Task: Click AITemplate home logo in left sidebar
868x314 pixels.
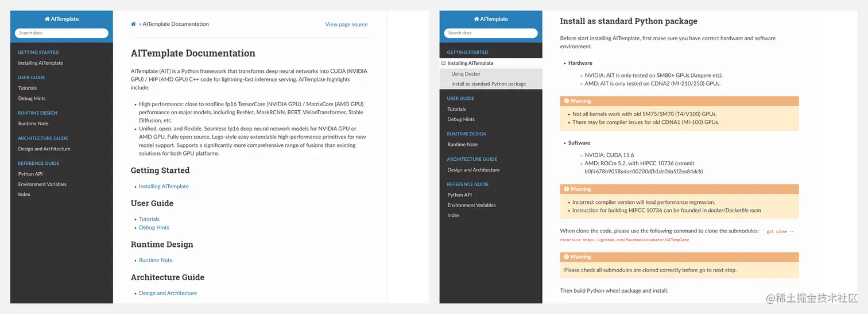Action: 61,19
